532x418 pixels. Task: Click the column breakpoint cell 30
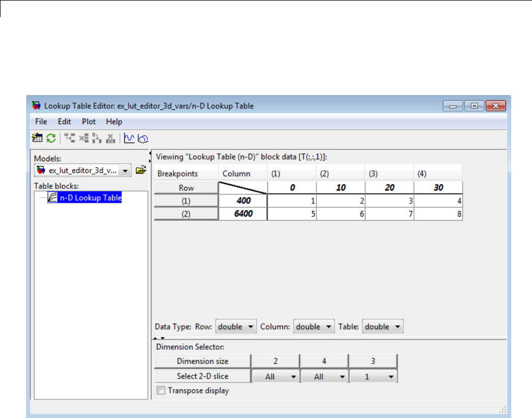pyautogui.click(x=439, y=188)
